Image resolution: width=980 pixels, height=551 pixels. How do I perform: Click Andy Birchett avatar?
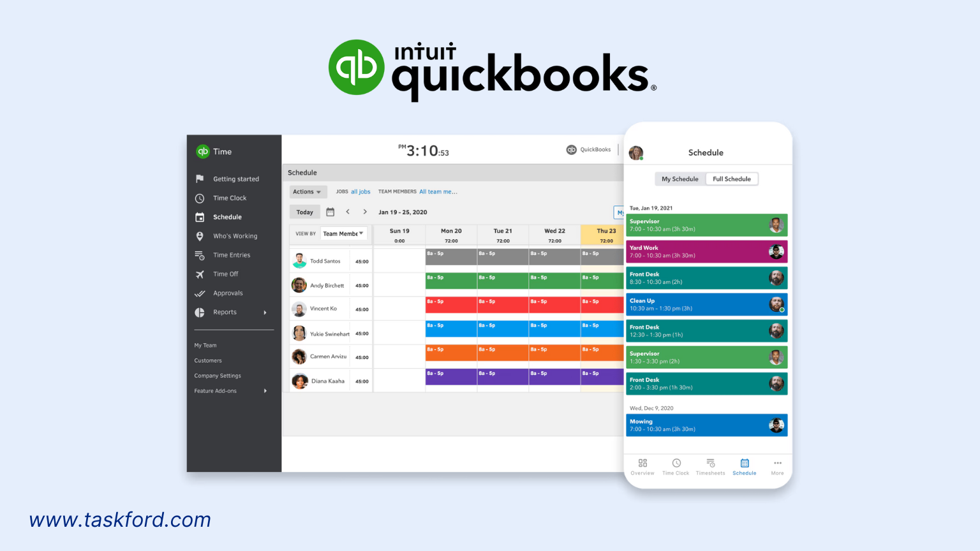click(299, 285)
